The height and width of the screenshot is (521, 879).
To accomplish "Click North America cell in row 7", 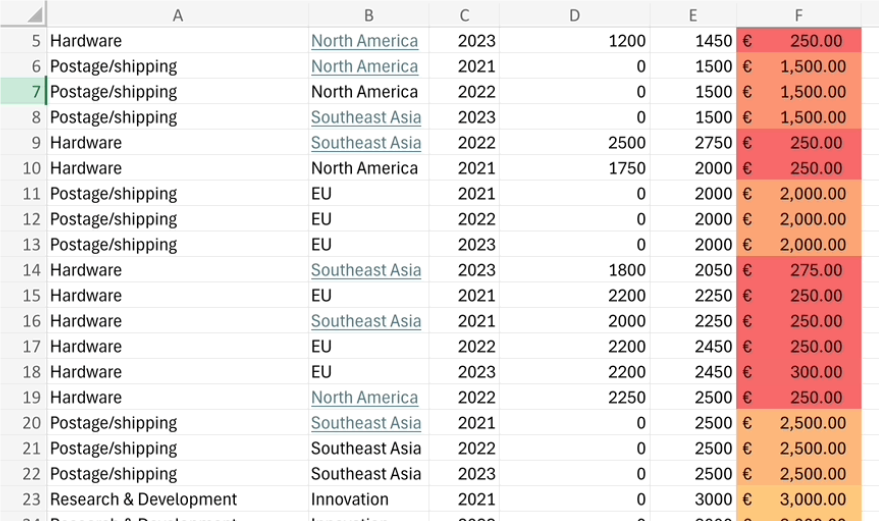I will (x=368, y=91).
